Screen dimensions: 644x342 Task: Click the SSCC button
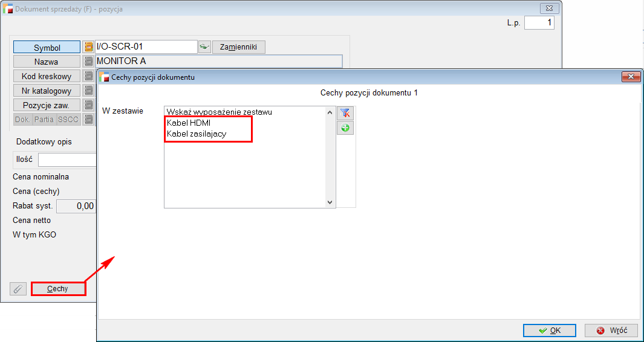click(68, 120)
